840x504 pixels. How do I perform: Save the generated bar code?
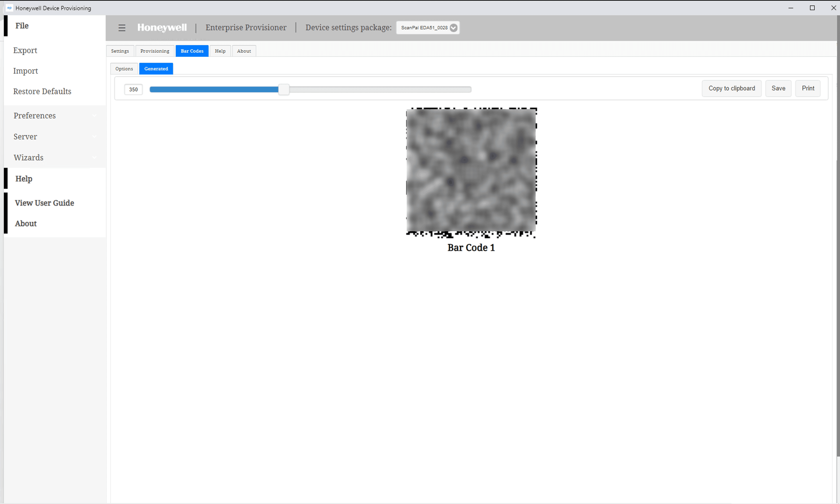tap(778, 88)
